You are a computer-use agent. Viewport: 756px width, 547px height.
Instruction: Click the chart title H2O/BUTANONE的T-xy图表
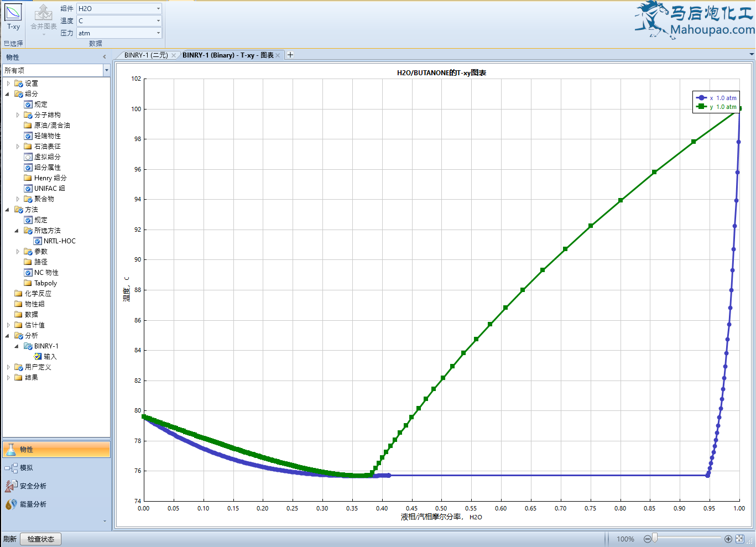[x=441, y=73]
